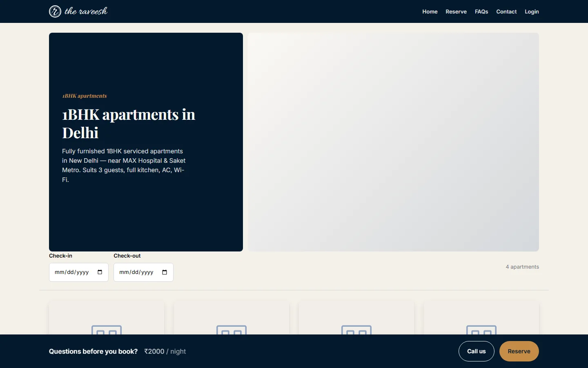Click the large hero image placeholder
The image size is (588, 368).
coord(393,142)
